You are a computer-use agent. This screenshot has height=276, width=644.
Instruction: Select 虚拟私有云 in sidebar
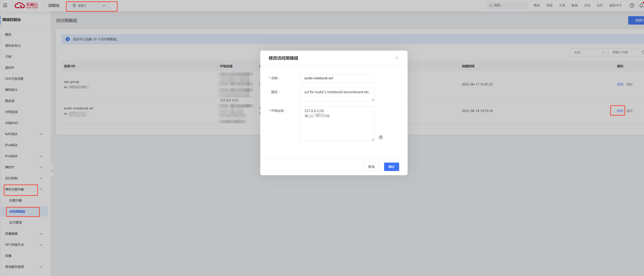pos(13,45)
